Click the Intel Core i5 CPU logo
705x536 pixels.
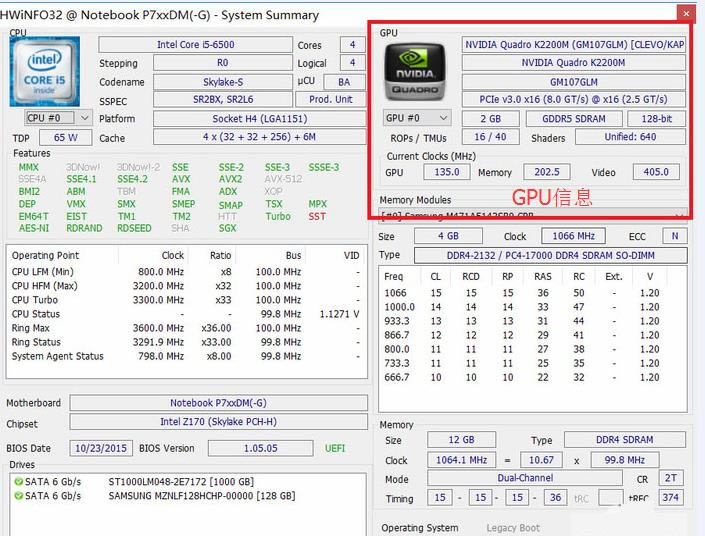coord(45,71)
